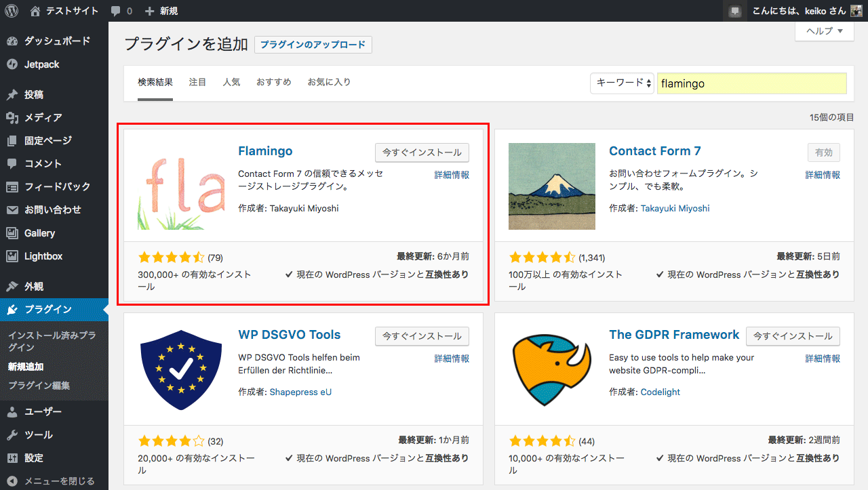Click keiko's user avatar
Image resolution: width=868 pixels, height=490 pixels.
856,11
